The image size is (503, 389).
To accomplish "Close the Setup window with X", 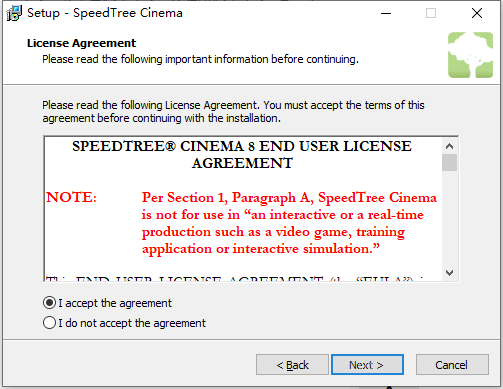I will click(x=477, y=13).
